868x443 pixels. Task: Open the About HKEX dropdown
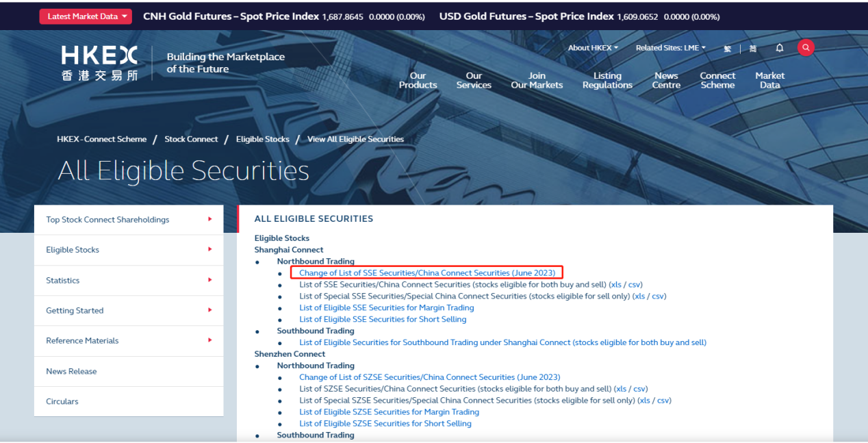593,48
